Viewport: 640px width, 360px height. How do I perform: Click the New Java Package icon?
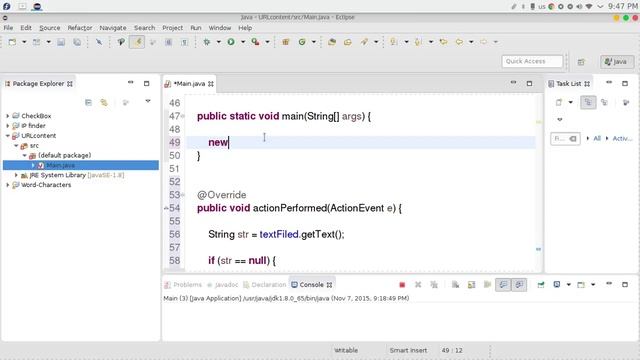tap(286, 42)
